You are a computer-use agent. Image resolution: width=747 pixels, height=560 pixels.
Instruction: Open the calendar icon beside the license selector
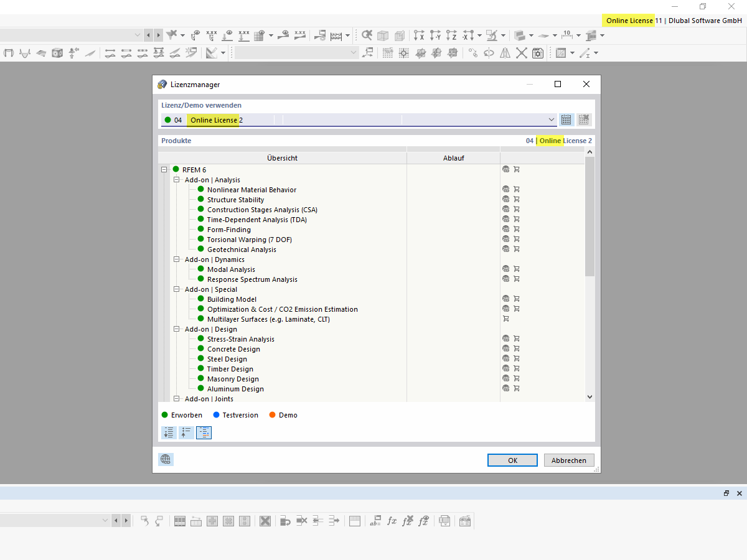point(566,119)
